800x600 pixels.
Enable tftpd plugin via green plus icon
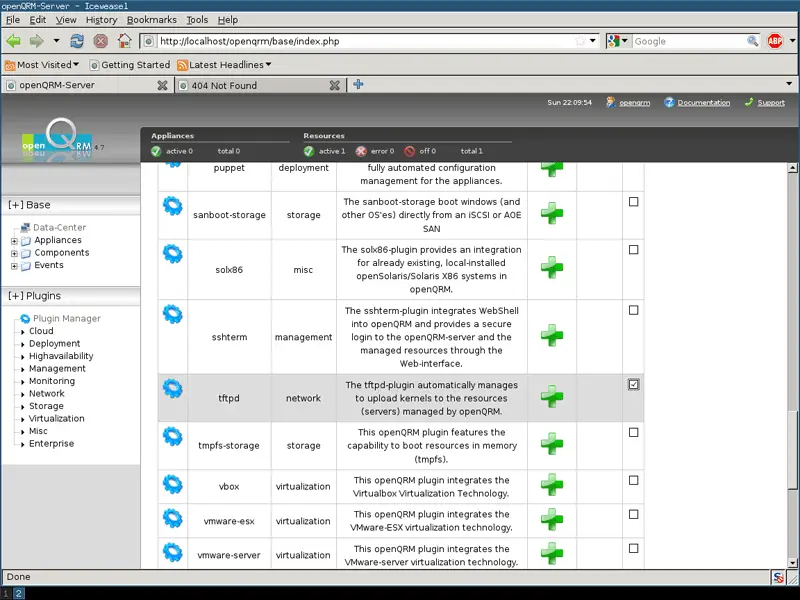(x=552, y=396)
